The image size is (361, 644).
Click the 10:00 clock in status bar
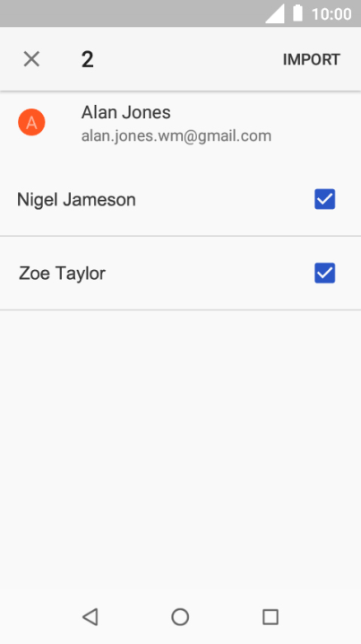(x=331, y=14)
